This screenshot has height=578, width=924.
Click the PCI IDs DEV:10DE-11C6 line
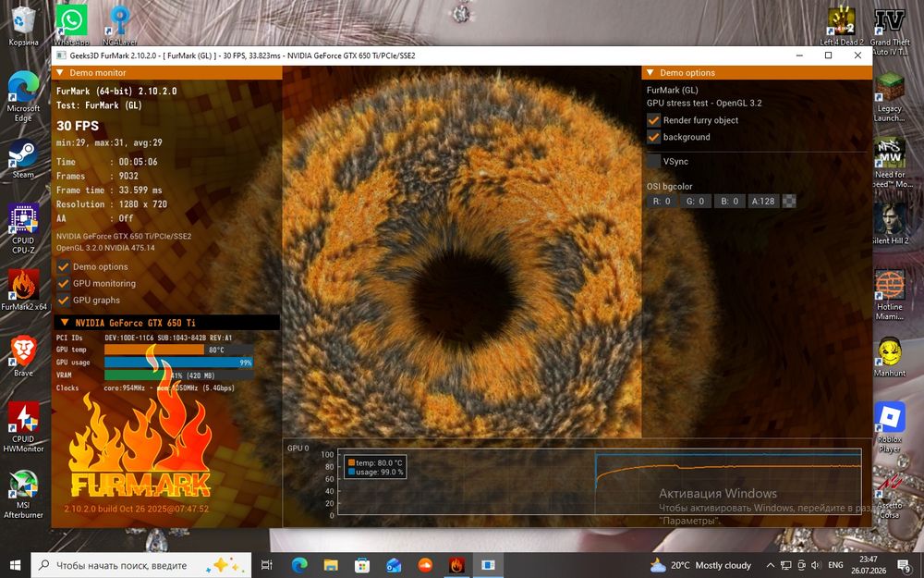(x=144, y=338)
